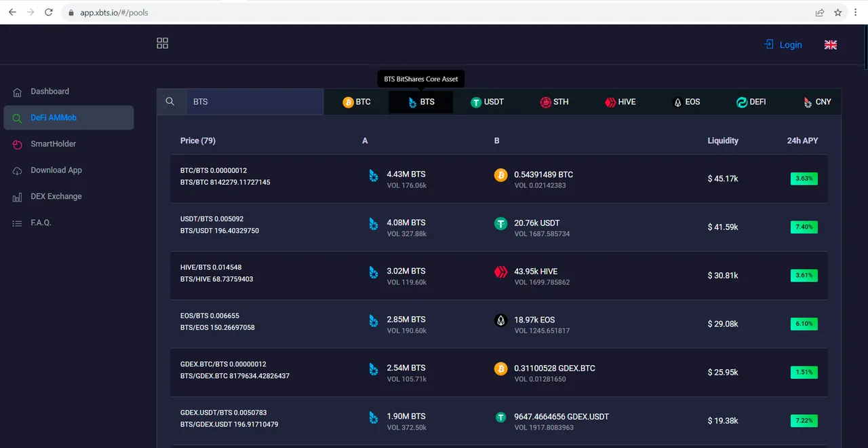Select the EOS asset filter tab
This screenshot has width=868, height=448.
click(686, 102)
